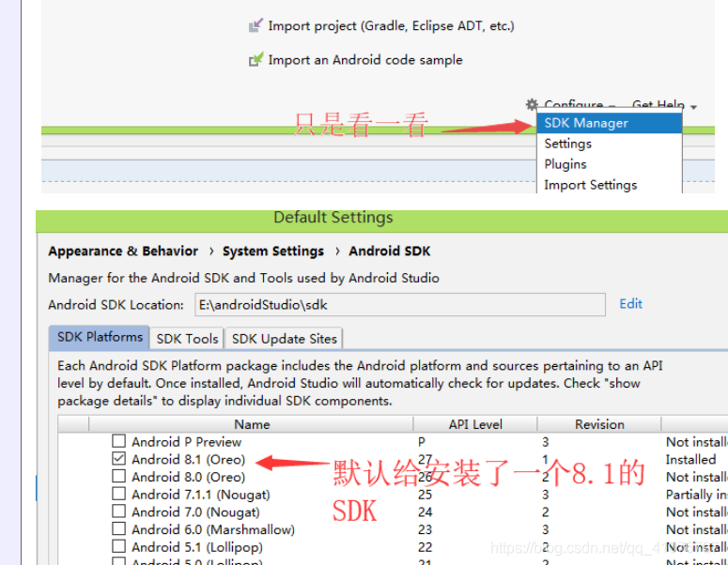Sort by the Revision column header
The width and height of the screenshot is (728, 565).
coord(599,424)
